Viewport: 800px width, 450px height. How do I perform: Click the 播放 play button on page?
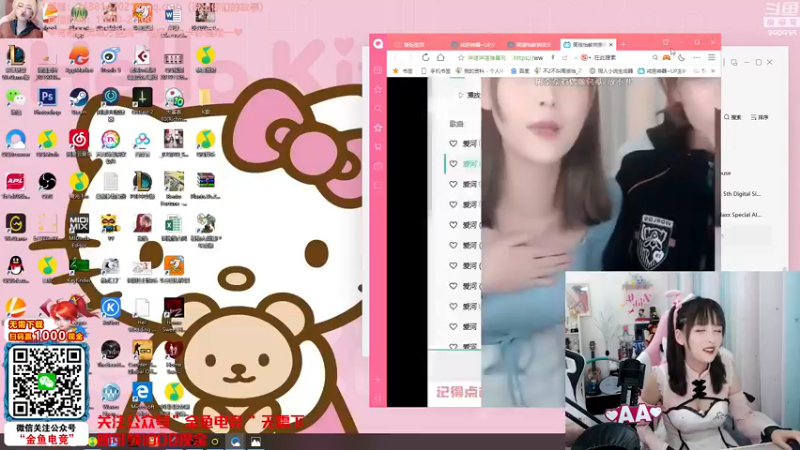[x=470, y=95]
